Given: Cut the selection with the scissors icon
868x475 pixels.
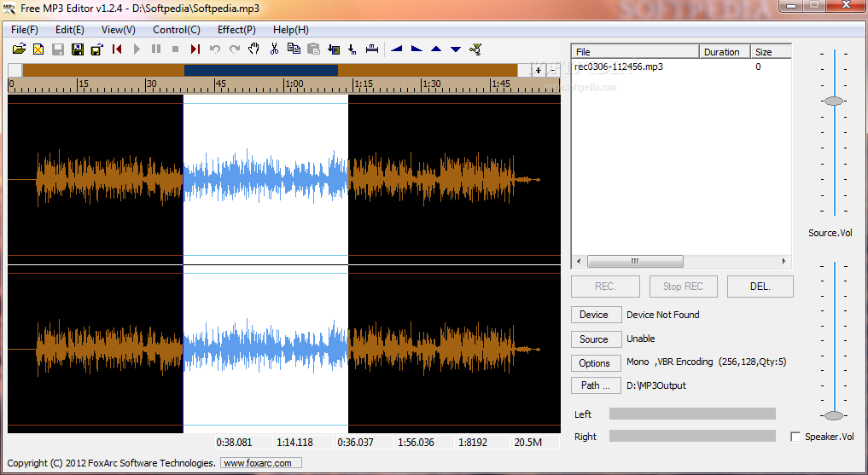Looking at the screenshot, I should click(274, 49).
